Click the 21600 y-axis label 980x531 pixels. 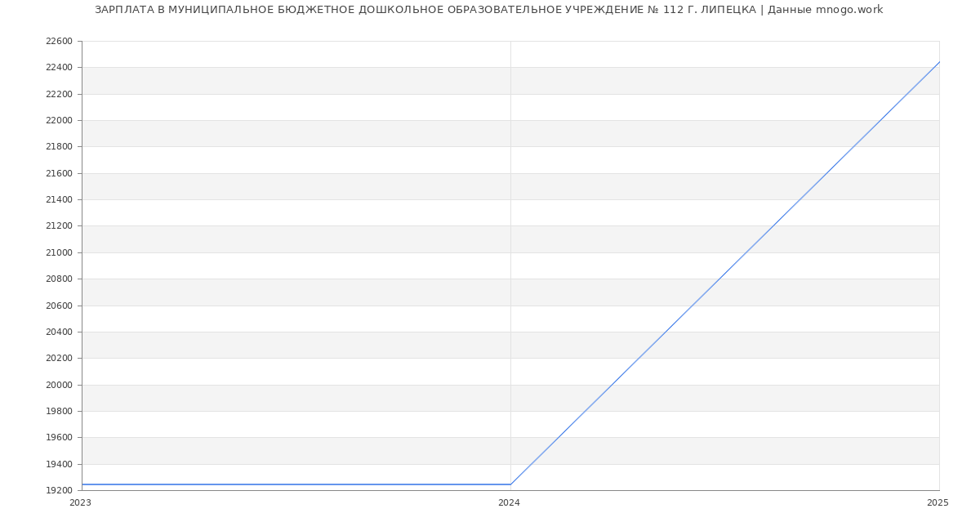coord(59,173)
